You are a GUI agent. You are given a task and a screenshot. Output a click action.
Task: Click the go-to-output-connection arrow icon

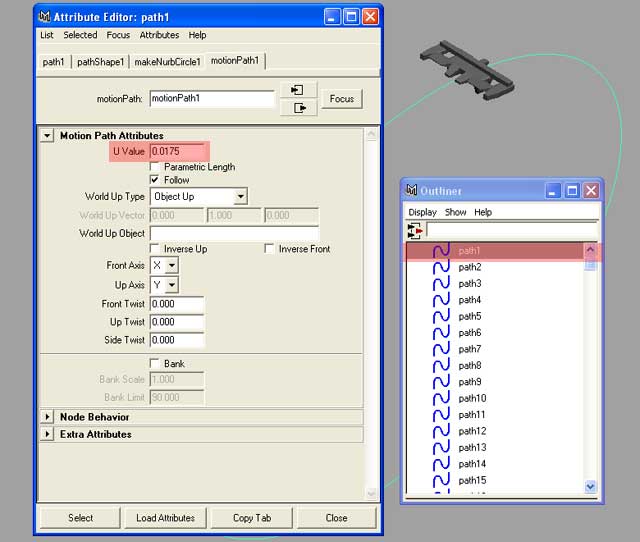pos(298,108)
